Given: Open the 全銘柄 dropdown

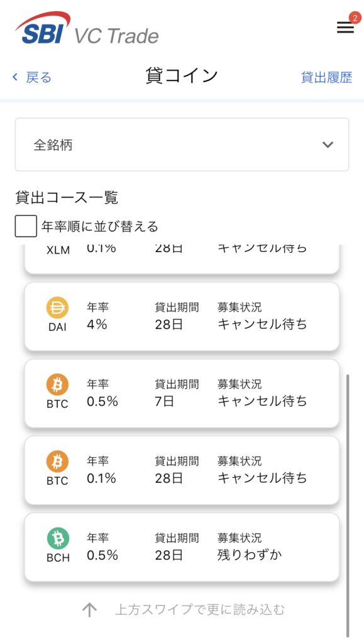Looking at the screenshot, I should [182, 145].
